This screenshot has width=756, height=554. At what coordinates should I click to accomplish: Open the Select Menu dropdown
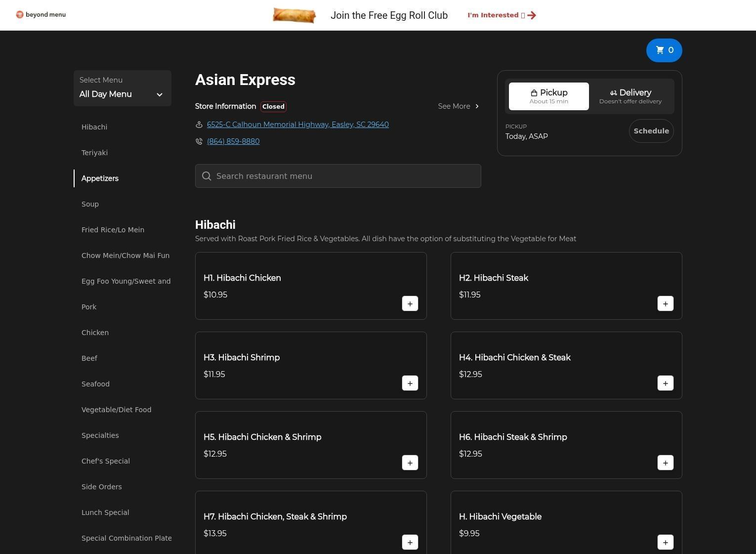(x=122, y=88)
